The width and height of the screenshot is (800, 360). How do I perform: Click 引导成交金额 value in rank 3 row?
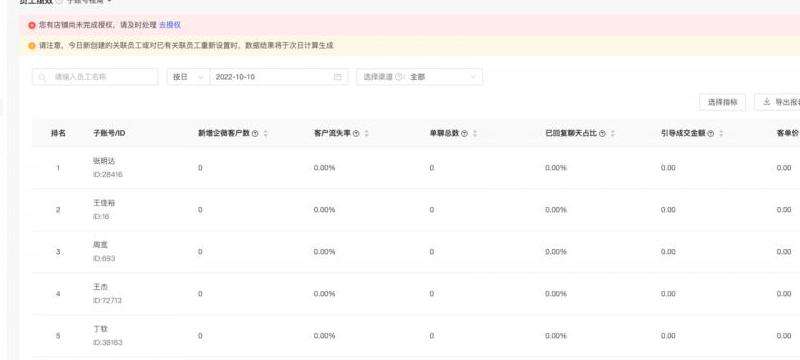(668, 252)
